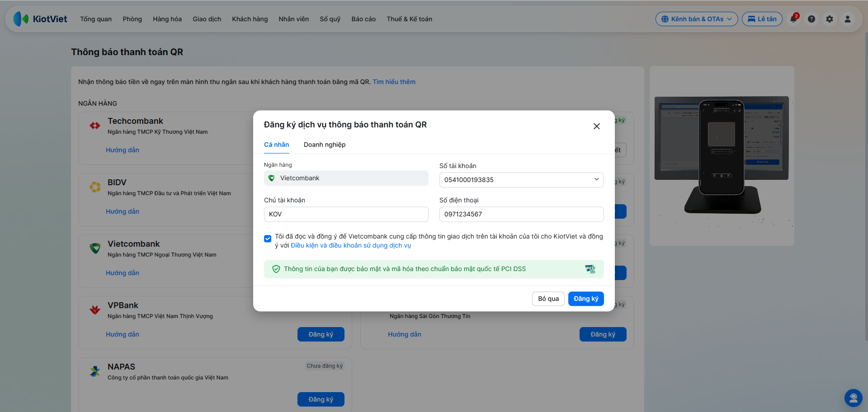
Task: Open the settings gear icon
Action: [830, 19]
